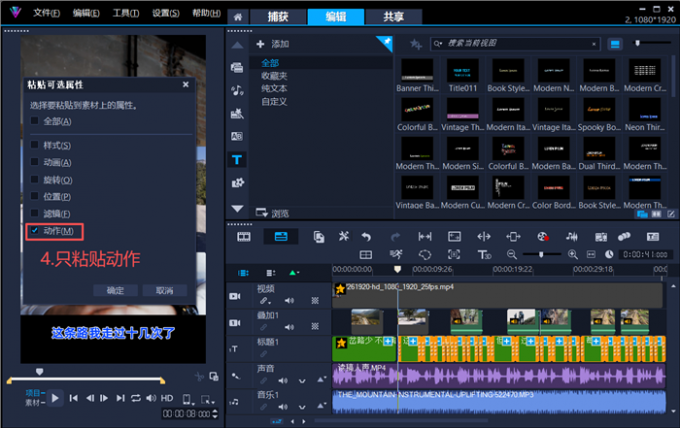Viewport: 680px width, 428px height.
Task: Open the Sound/Audio library icon
Action: point(237,90)
